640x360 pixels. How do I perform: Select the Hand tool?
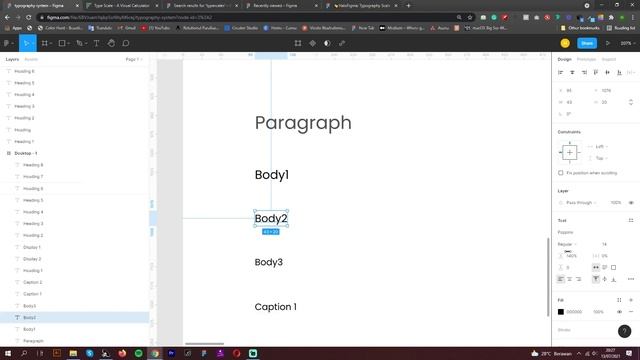(111, 43)
